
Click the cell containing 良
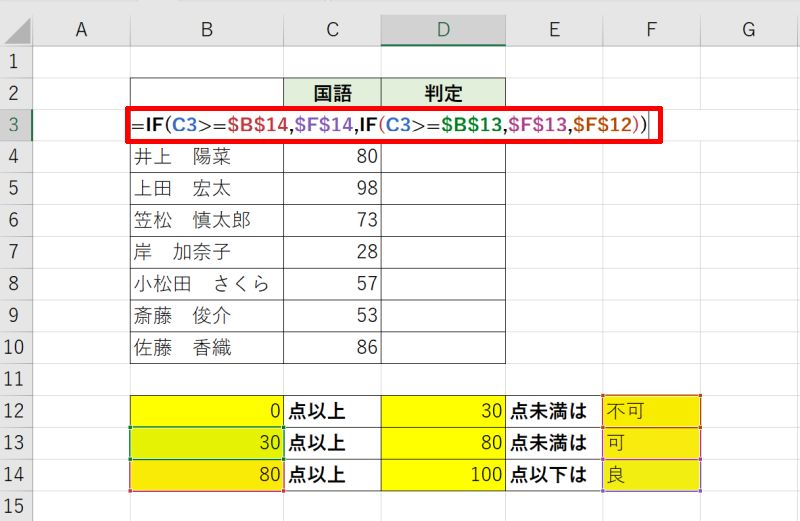tap(651, 475)
